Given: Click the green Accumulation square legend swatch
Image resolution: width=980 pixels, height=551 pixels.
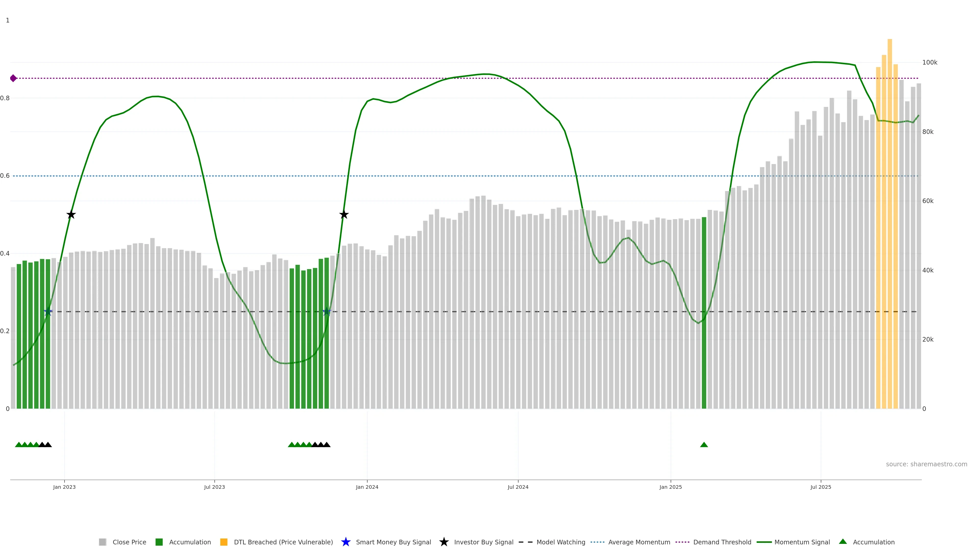Looking at the screenshot, I should pyautogui.click(x=159, y=542).
